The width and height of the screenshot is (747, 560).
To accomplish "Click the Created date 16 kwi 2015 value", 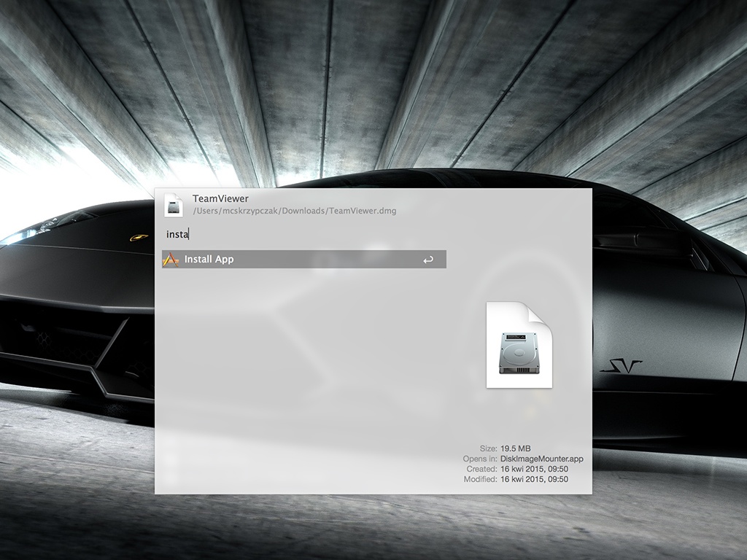I will 534,469.
